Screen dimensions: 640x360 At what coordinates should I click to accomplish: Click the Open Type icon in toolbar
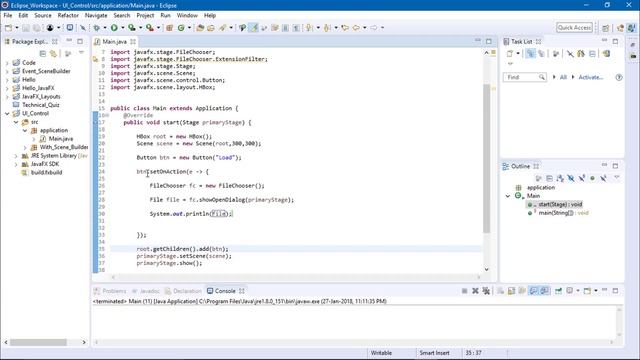pos(200,28)
